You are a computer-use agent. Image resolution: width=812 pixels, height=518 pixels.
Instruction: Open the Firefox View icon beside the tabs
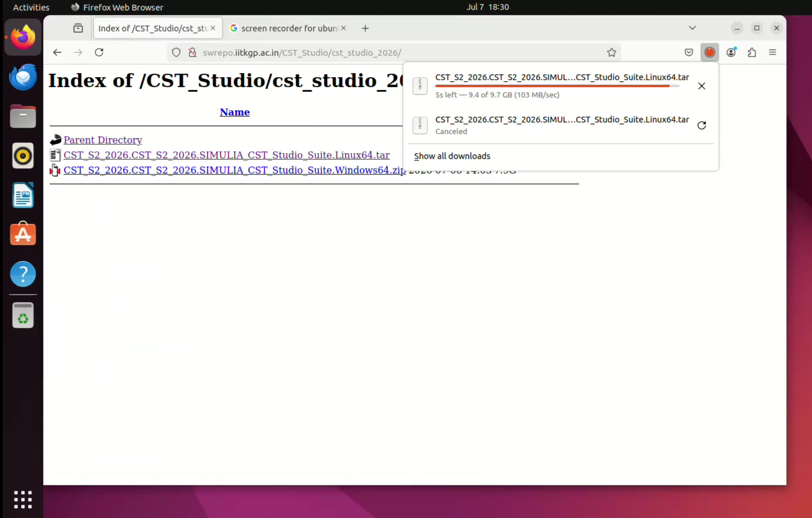point(78,28)
